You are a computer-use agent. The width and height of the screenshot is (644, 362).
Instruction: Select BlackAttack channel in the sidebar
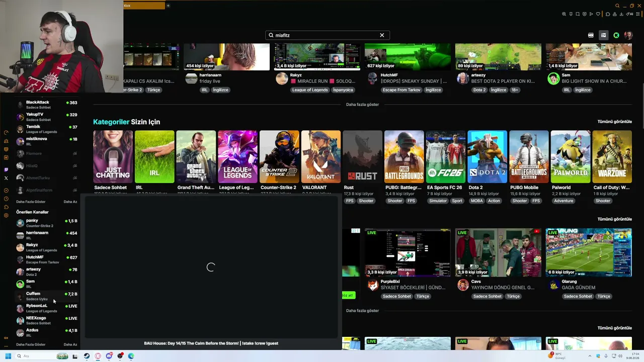(x=47, y=105)
